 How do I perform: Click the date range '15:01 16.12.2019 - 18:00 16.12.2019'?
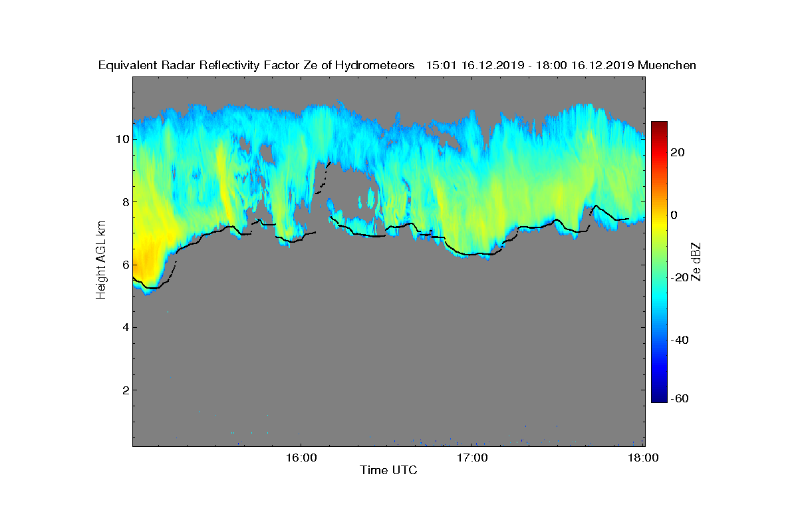coord(529,65)
